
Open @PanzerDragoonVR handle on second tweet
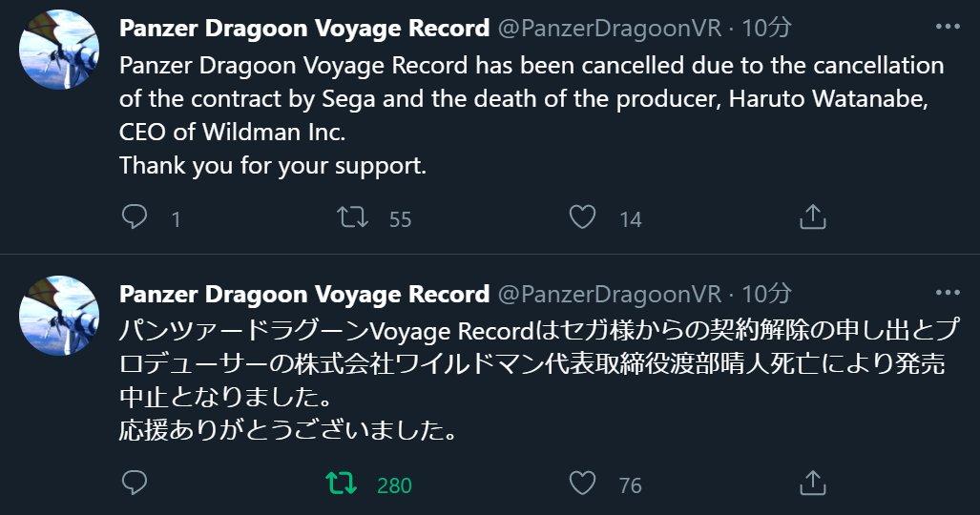click(x=611, y=294)
